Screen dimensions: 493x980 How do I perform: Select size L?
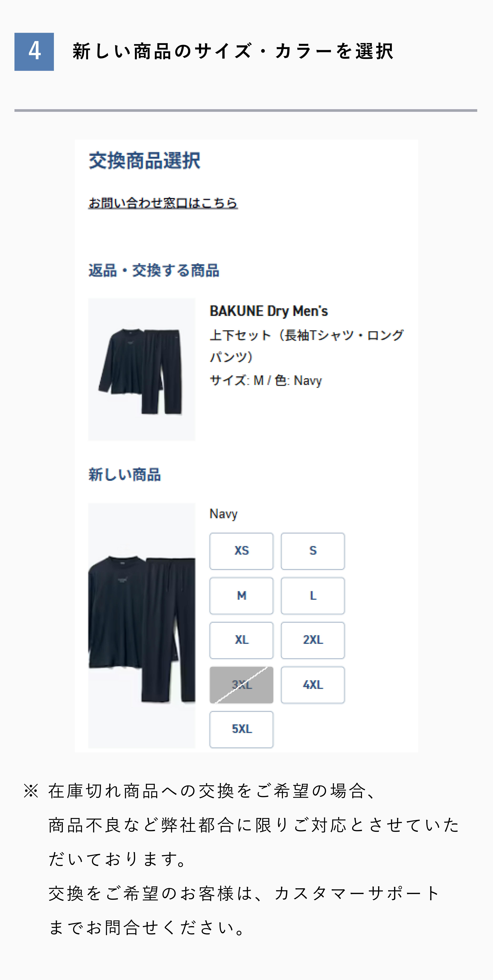[313, 595]
